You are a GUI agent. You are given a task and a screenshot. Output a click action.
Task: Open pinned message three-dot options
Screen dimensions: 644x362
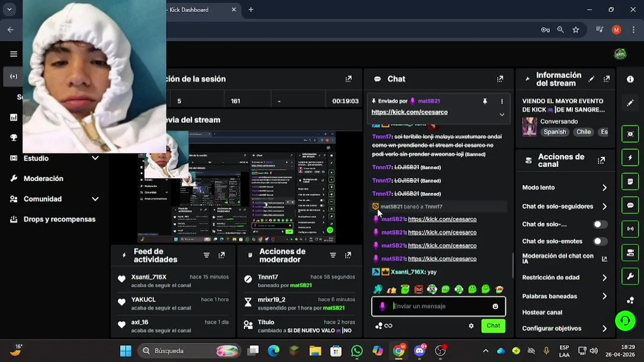click(502, 101)
